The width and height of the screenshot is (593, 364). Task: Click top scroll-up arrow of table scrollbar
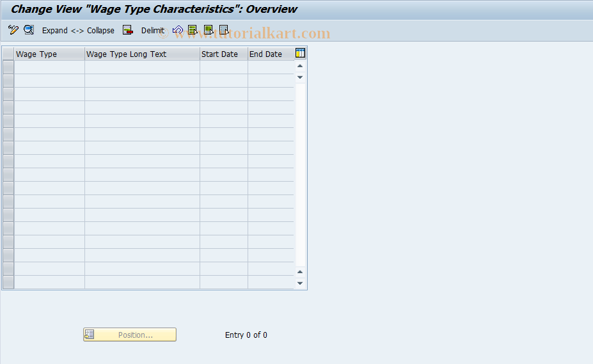point(300,67)
